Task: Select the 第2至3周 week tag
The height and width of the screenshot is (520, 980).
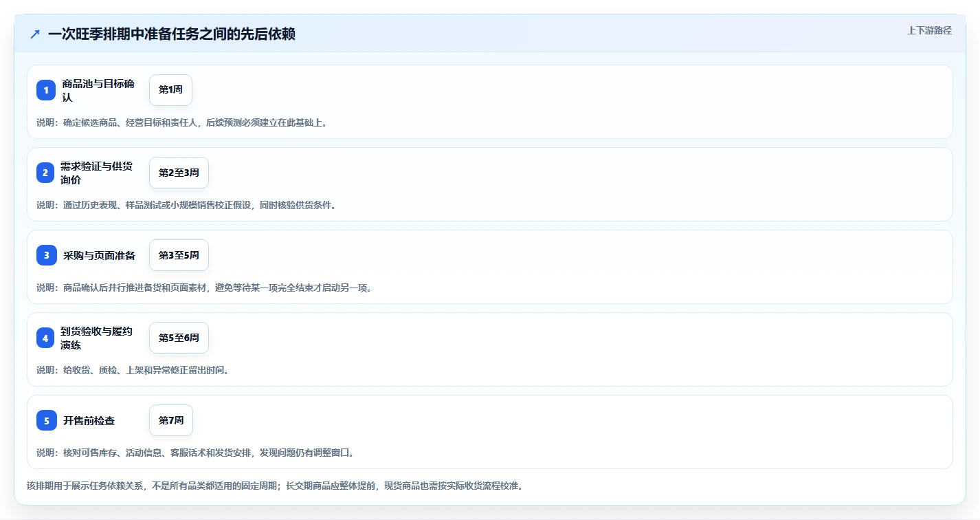Action: [179, 173]
